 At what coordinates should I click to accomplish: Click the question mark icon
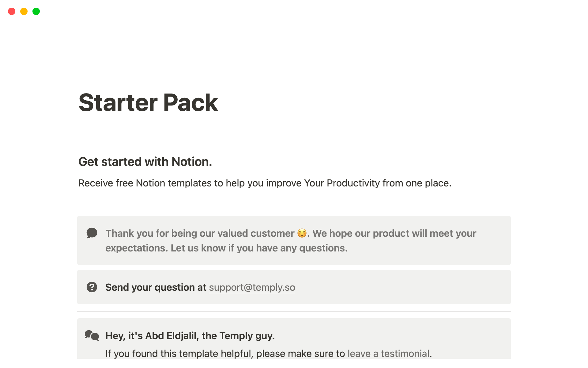92,287
